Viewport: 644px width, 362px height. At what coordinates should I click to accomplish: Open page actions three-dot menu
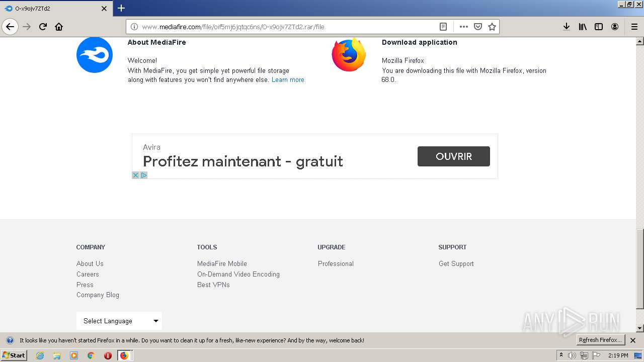464,27
